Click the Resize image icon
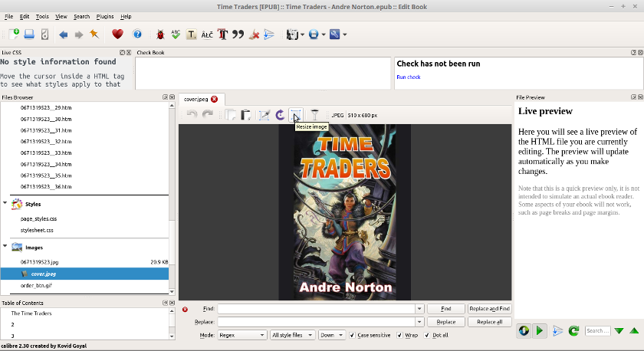Viewport: 644px width, 351px height. tap(297, 115)
